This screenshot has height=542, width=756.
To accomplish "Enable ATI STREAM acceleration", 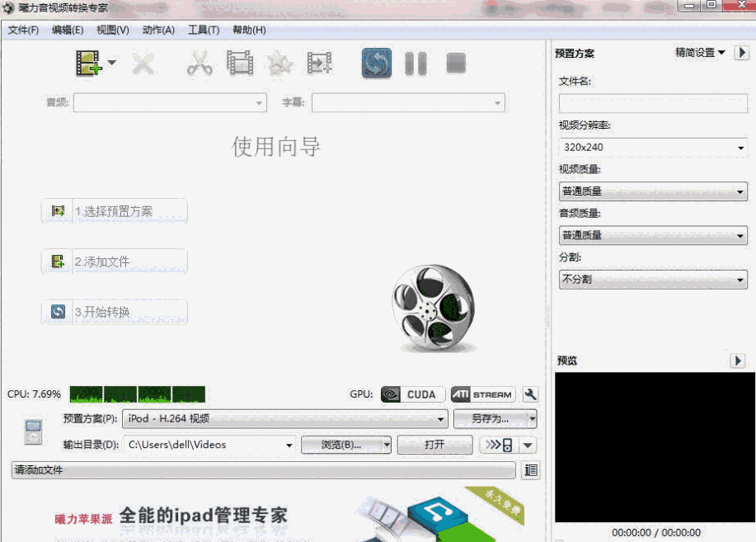I will coord(482,394).
